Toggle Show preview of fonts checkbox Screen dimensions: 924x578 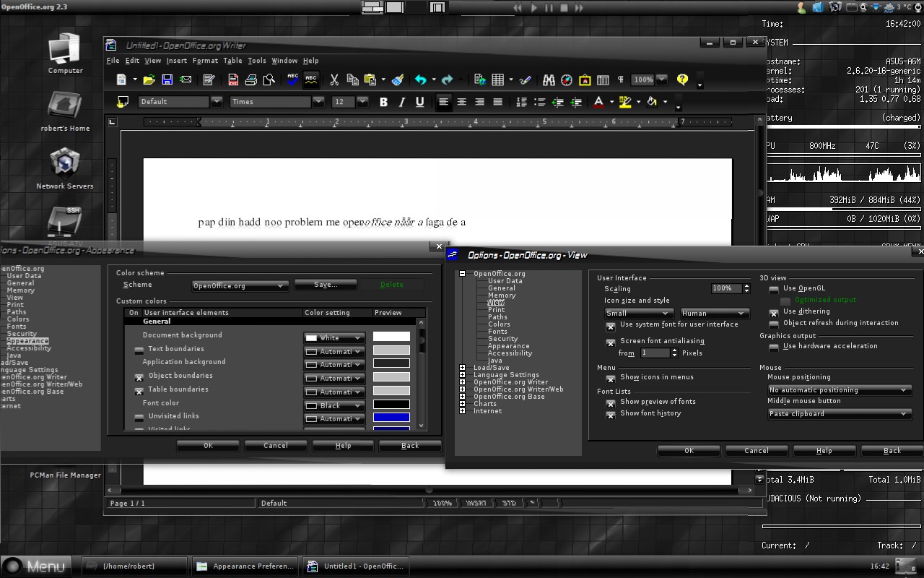click(x=611, y=402)
